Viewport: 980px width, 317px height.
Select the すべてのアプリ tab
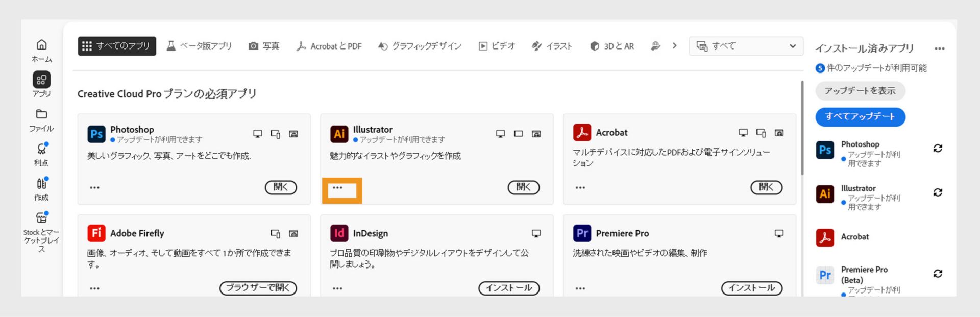click(117, 46)
